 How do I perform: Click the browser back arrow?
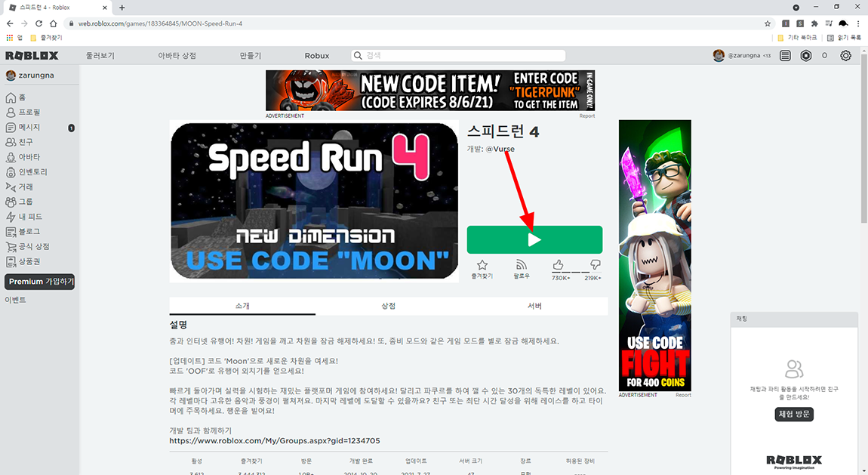(x=9, y=23)
